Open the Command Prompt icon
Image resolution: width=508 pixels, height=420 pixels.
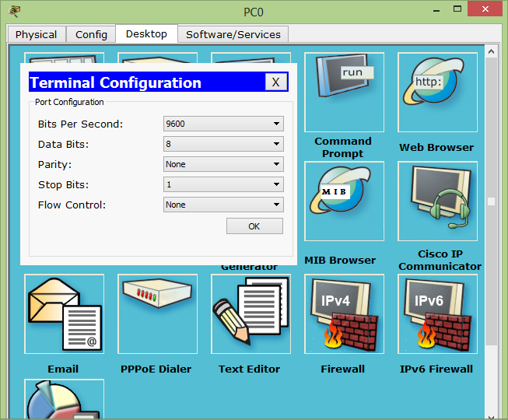[x=344, y=93]
